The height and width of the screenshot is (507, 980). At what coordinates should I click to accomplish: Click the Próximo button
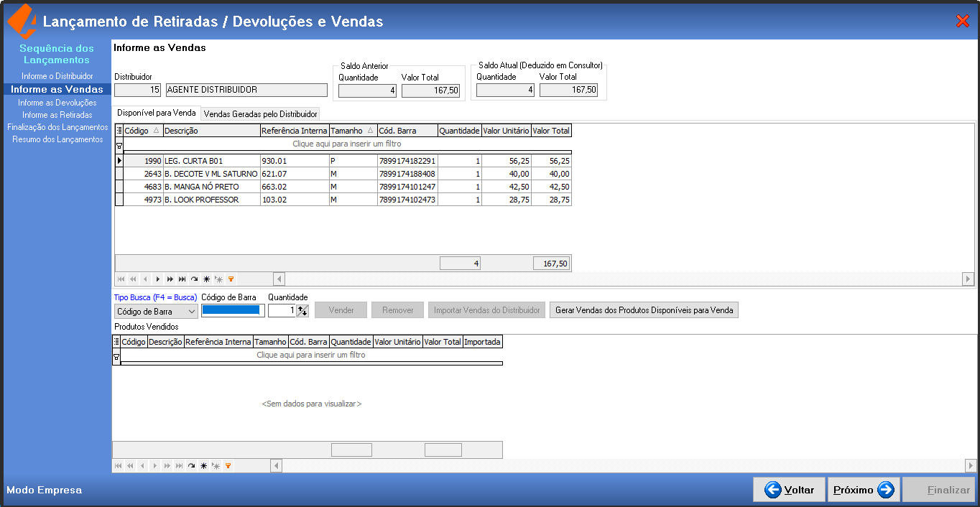864,490
